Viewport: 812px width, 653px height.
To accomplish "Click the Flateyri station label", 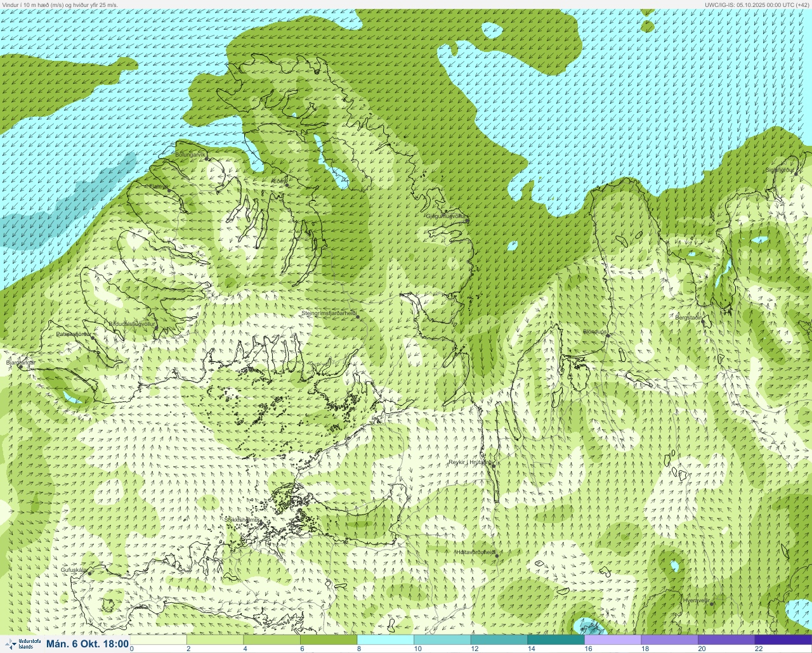I will click(x=159, y=186).
